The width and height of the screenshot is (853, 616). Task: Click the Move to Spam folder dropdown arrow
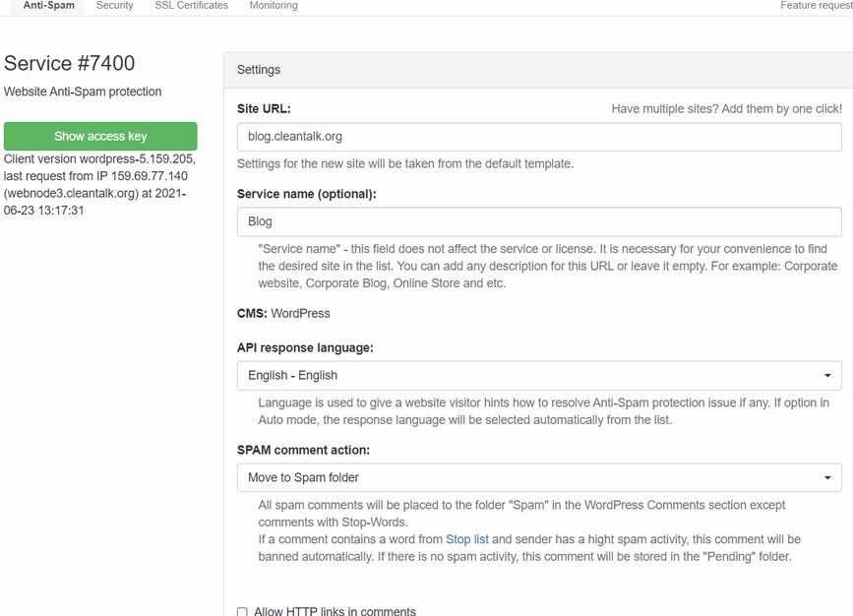pyautogui.click(x=827, y=478)
